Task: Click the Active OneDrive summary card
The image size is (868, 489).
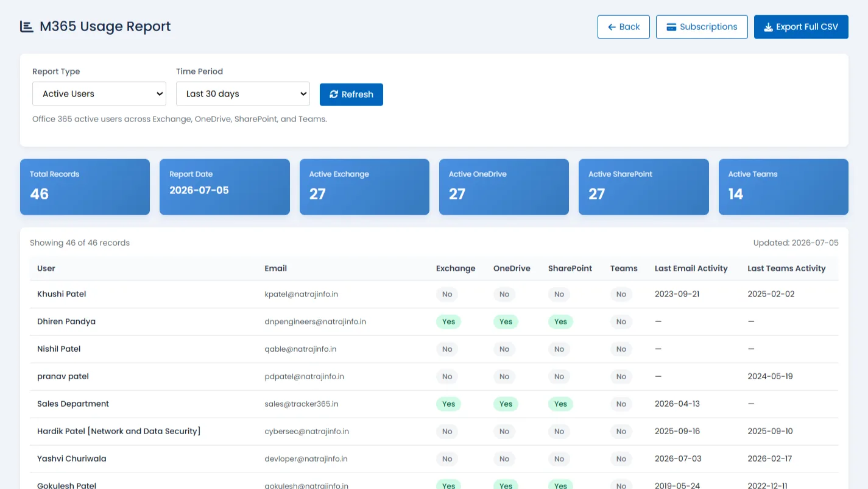Action: click(x=504, y=187)
